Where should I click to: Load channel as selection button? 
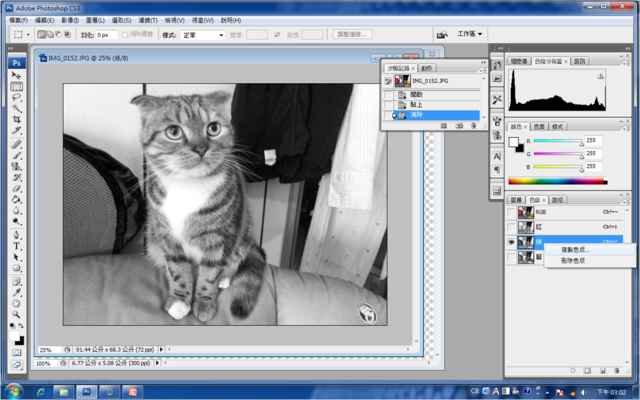573,371
